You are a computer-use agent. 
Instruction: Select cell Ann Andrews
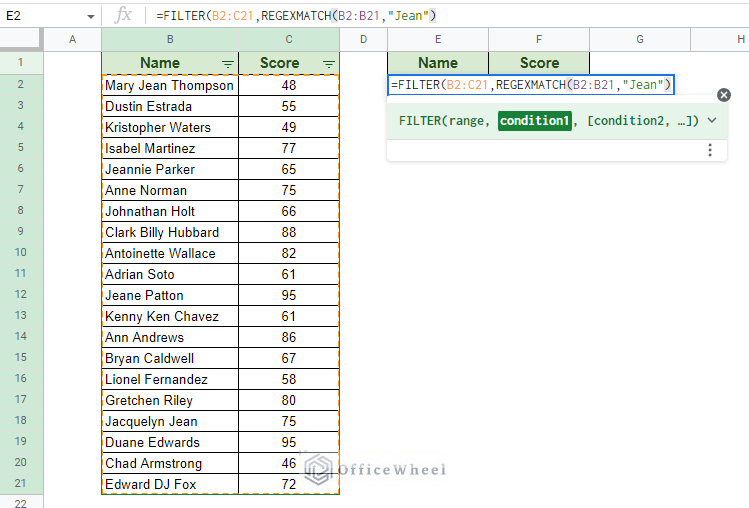[170, 337]
